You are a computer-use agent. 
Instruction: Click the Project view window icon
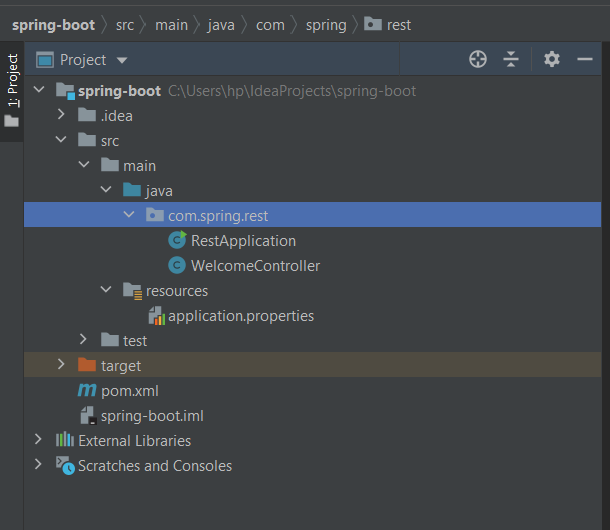(x=45, y=60)
